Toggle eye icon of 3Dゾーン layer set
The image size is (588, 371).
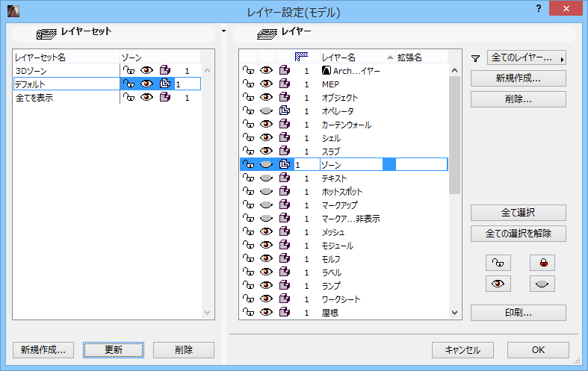(146, 70)
